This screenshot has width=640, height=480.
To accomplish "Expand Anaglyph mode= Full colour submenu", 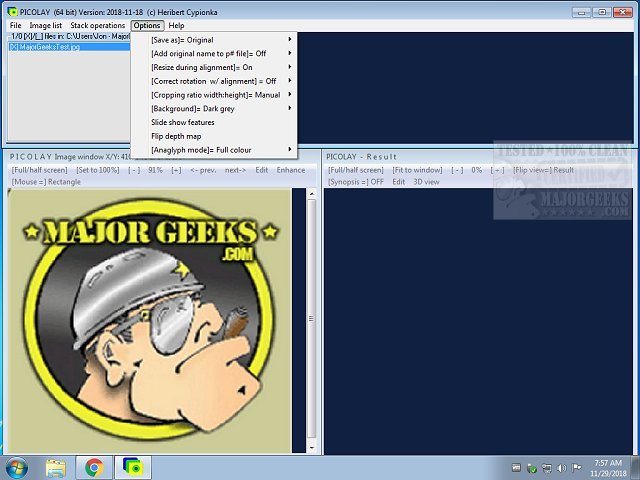I will [214, 150].
